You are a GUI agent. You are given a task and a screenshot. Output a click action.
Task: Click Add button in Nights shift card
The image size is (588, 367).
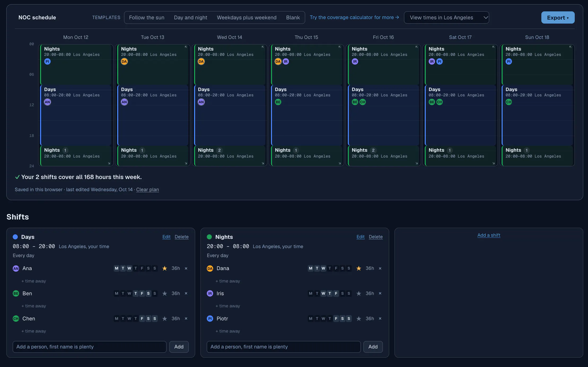pos(373,347)
